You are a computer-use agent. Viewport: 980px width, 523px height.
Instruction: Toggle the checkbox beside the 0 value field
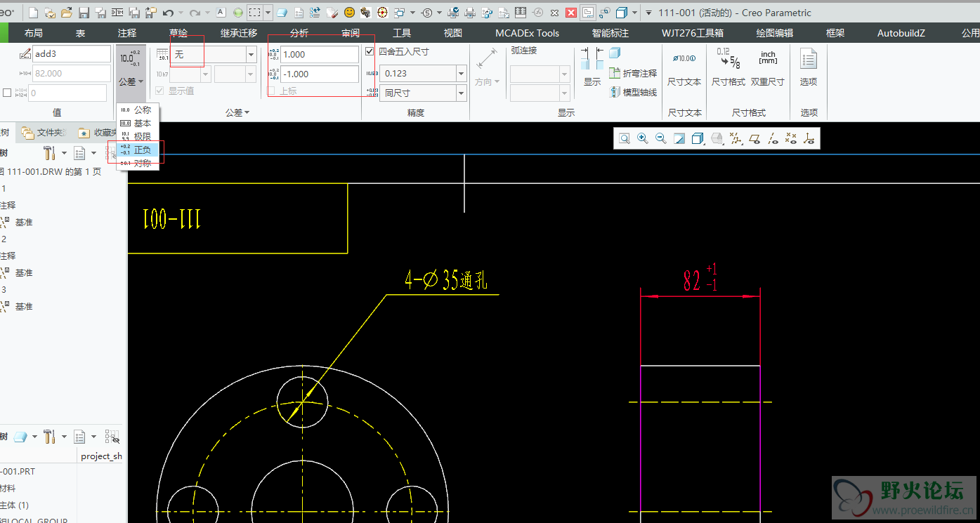pyautogui.click(x=7, y=93)
